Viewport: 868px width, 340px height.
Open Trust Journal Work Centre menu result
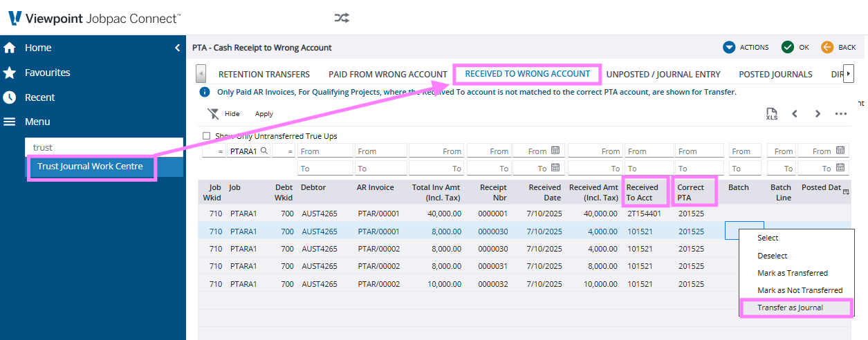click(x=91, y=167)
